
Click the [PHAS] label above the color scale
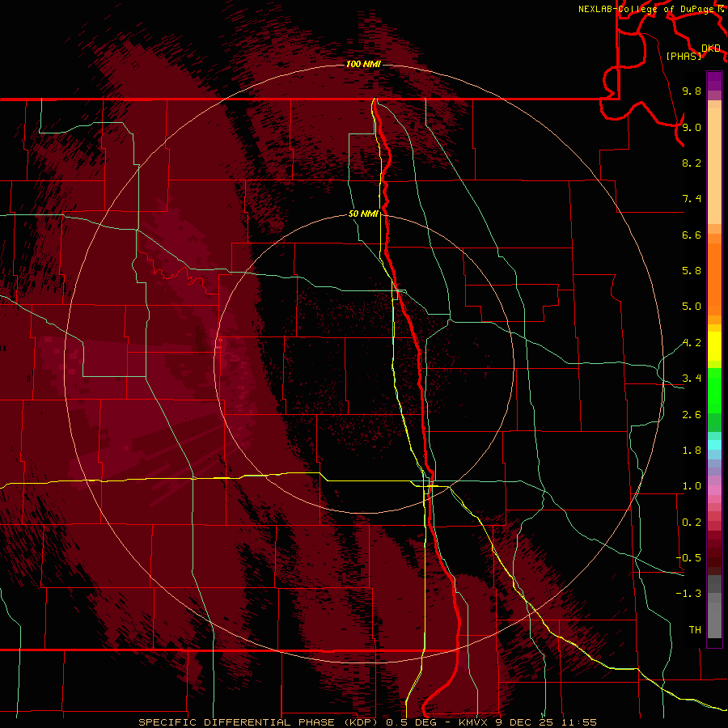pos(684,56)
